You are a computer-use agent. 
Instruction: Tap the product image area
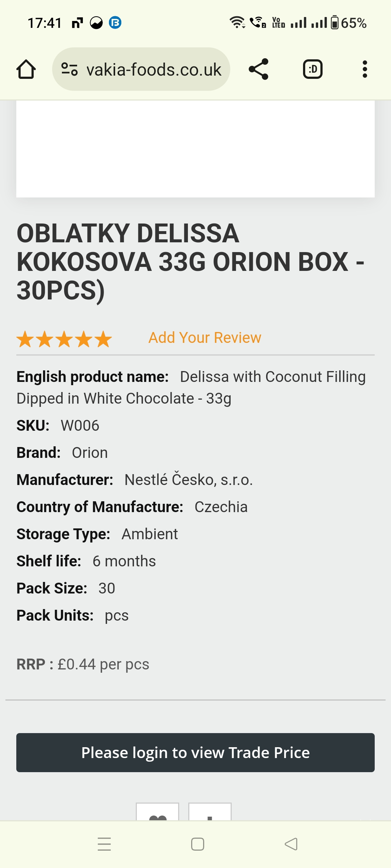click(x=195, y=149)
